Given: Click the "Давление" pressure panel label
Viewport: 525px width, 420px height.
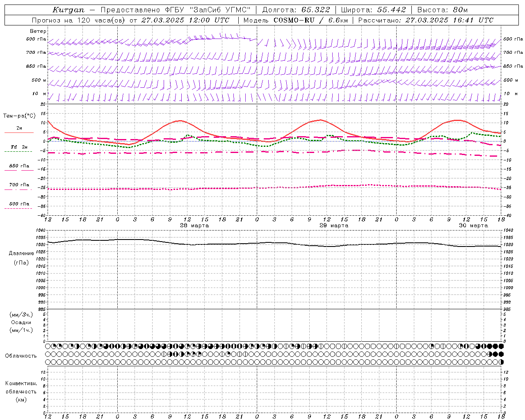Looking at the screenshot, I should (x=21, y=253).
